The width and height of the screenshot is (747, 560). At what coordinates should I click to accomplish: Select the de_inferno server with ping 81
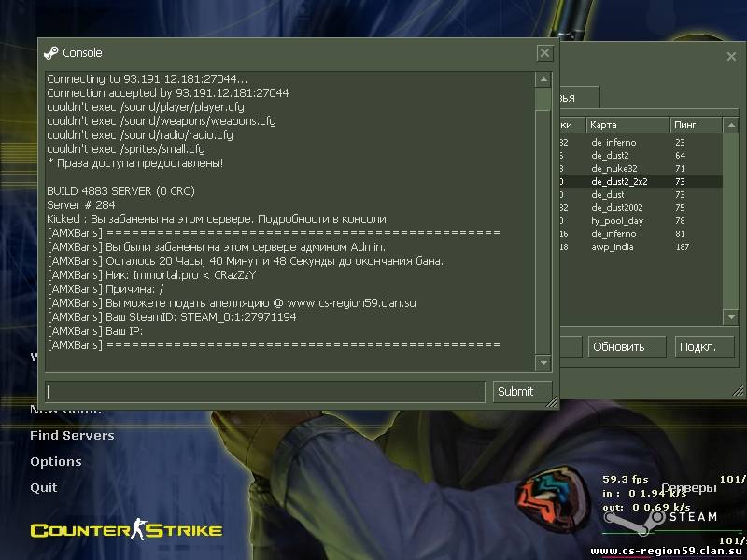coord(641,234)
